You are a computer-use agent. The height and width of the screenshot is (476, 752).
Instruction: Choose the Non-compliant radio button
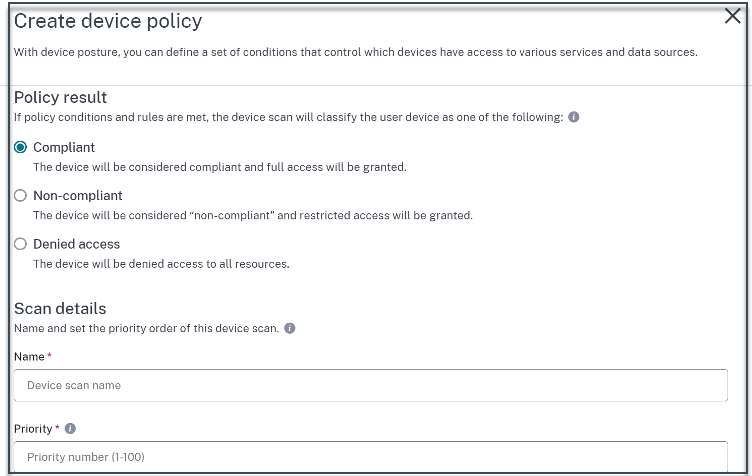20,196
